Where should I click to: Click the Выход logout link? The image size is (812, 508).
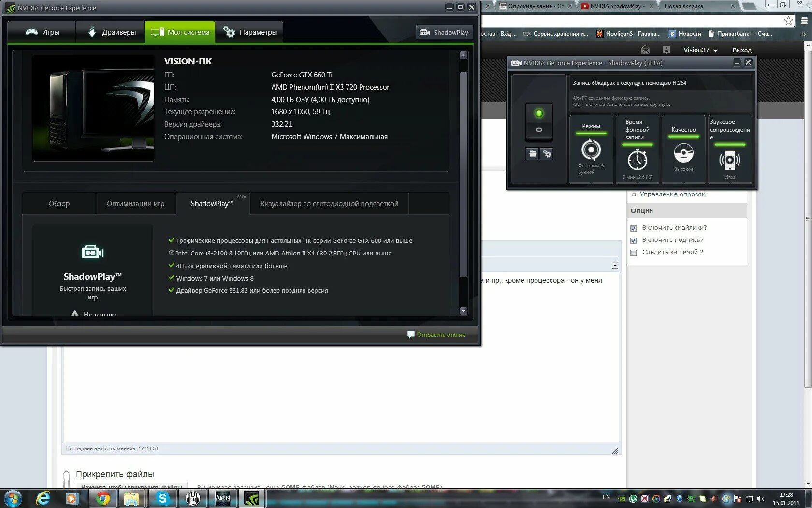[742, 50]
